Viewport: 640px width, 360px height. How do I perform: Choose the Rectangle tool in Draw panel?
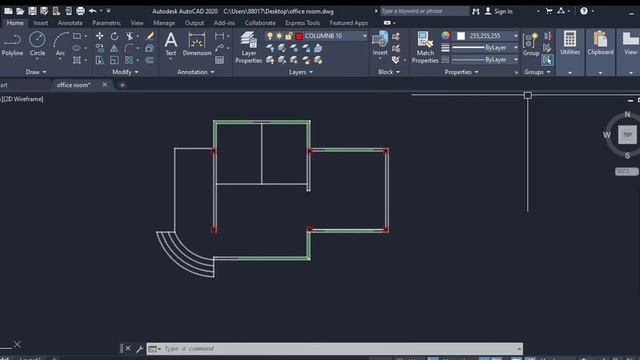(77, 36)
